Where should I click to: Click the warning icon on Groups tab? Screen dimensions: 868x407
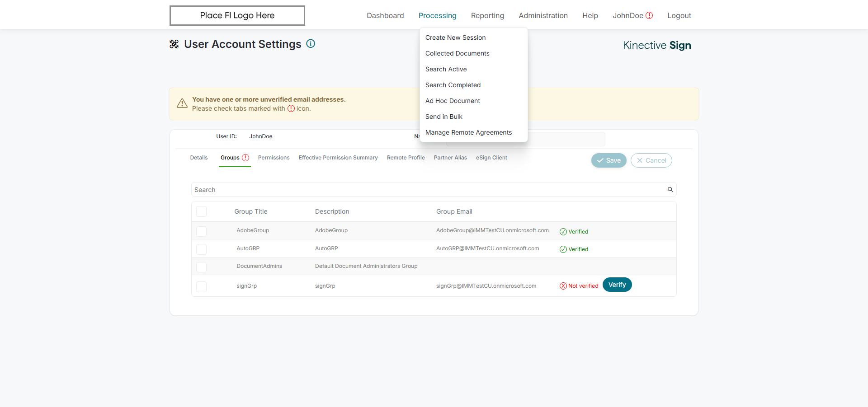point(245,158)
